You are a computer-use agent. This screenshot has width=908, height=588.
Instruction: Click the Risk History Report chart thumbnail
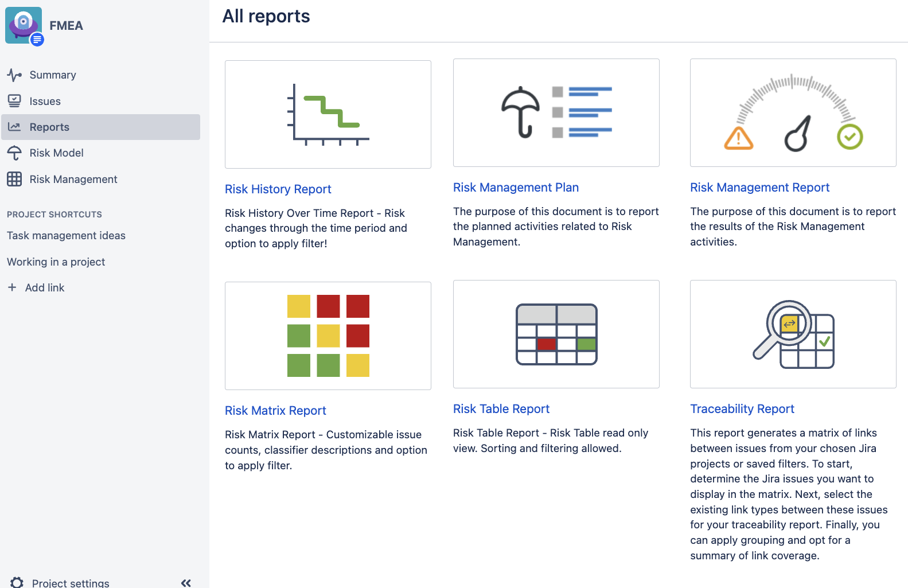(328, 114)
